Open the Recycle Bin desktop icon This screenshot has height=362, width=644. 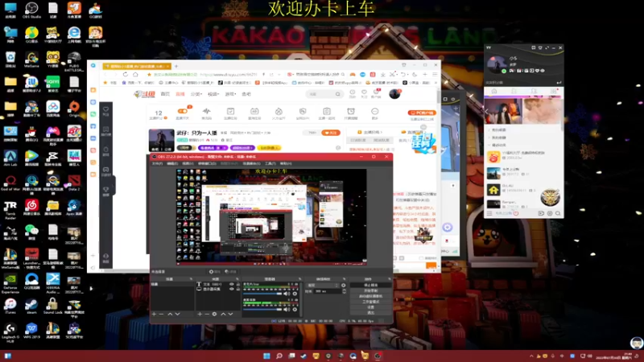[10, 60]
